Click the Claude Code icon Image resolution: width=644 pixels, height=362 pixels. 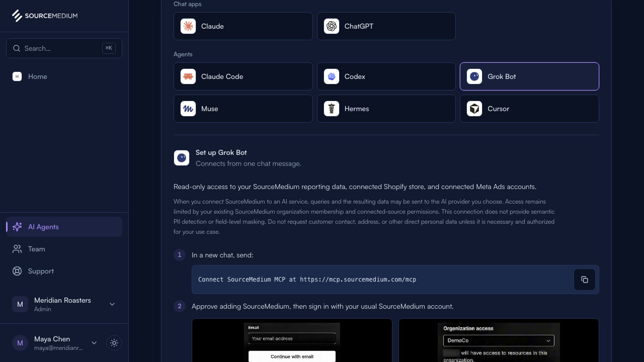pos(188,76)
